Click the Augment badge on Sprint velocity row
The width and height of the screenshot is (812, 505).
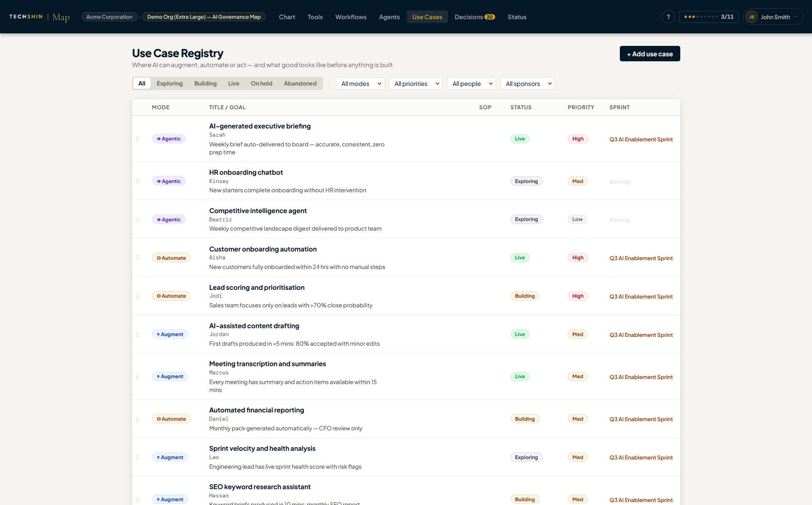coord(170,457)
